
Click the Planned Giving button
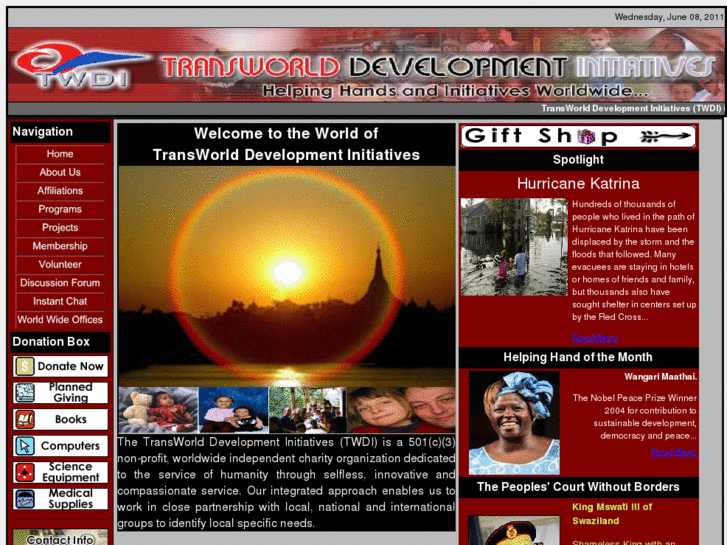pos(60,392)
